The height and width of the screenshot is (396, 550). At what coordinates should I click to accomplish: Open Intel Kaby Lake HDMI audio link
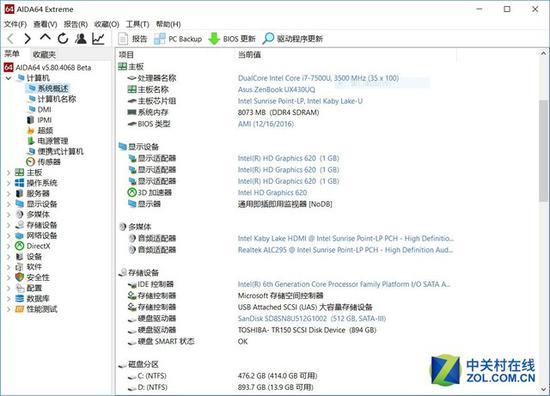pyautogui.click(x=346, y=239)
